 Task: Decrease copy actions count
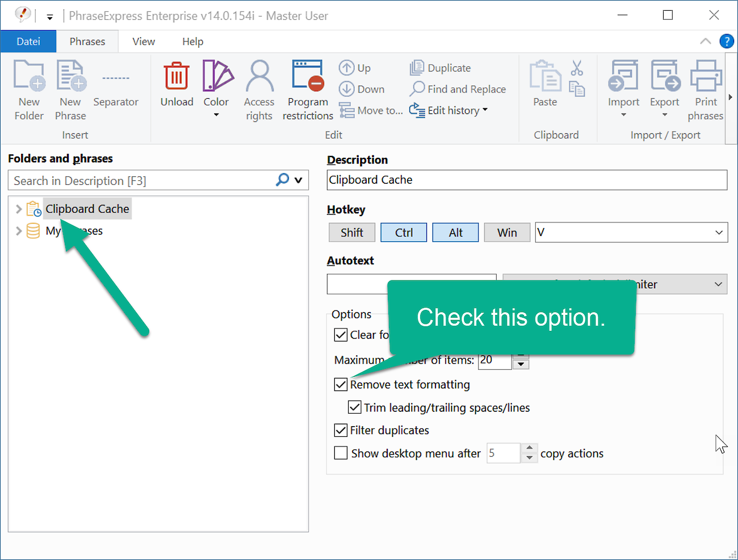coord(529,458)
